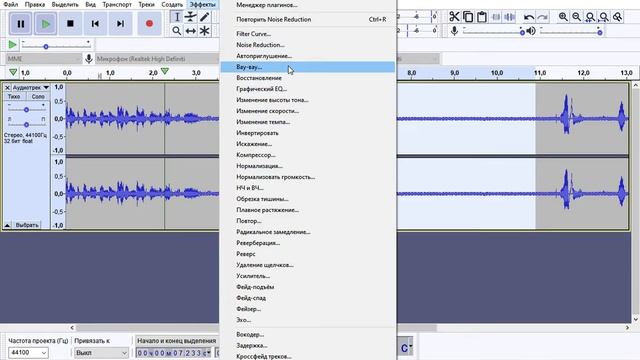Choose Вау-вау effect in menu

pos(308,67)
